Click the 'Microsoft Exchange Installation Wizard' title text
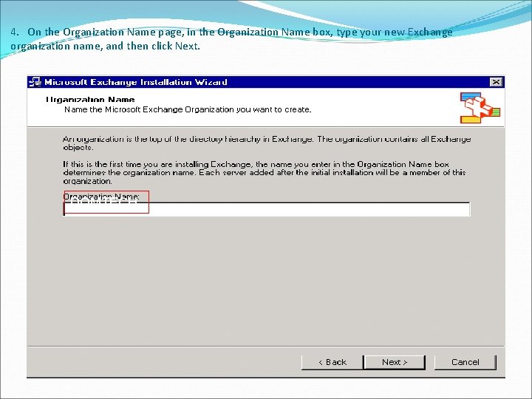This screenshot has height=399, width=532. click(x=136, y=82)
